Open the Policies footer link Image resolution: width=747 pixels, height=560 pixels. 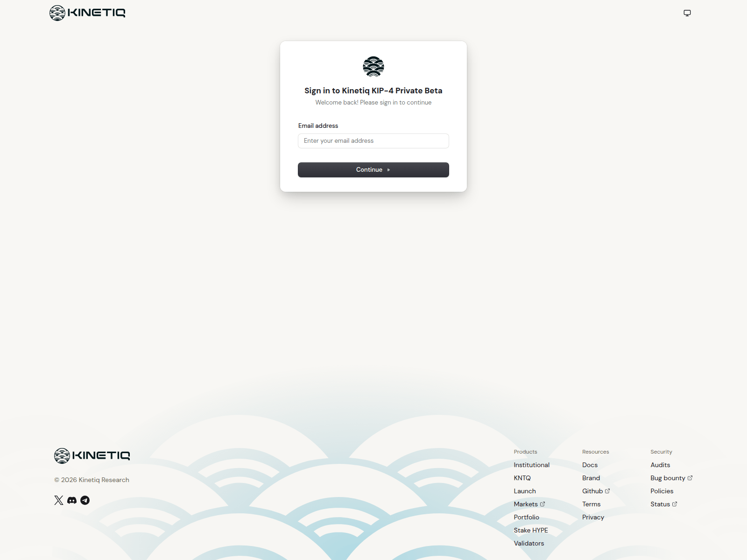pos(662,491)
